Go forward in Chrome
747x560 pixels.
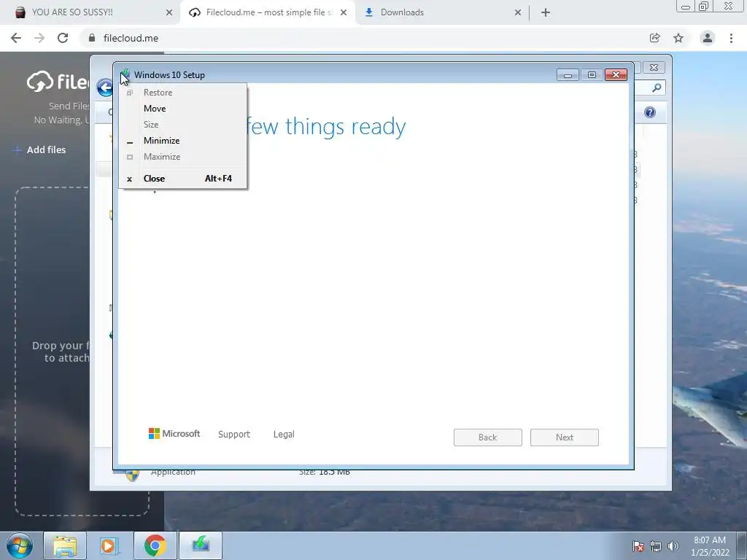tap(39, 38)
